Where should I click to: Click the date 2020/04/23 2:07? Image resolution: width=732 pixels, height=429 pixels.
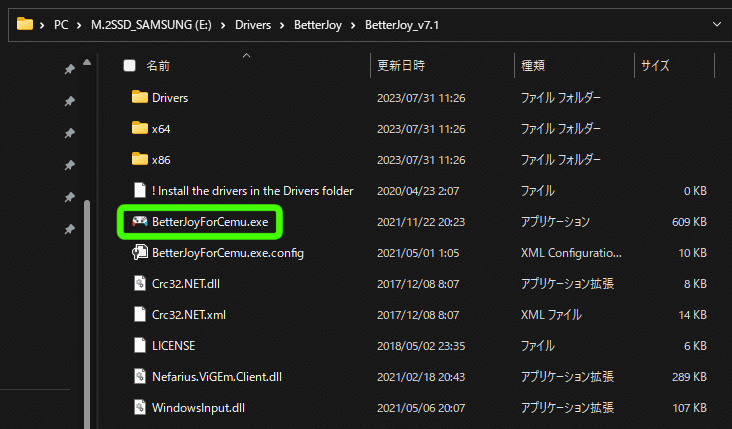418,190
